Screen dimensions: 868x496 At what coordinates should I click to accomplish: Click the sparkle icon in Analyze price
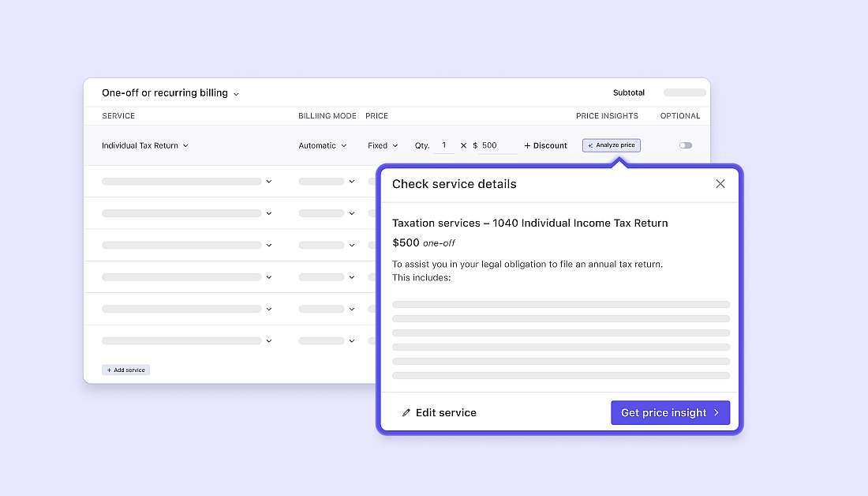pyautogui.click(x=590, y=145)
